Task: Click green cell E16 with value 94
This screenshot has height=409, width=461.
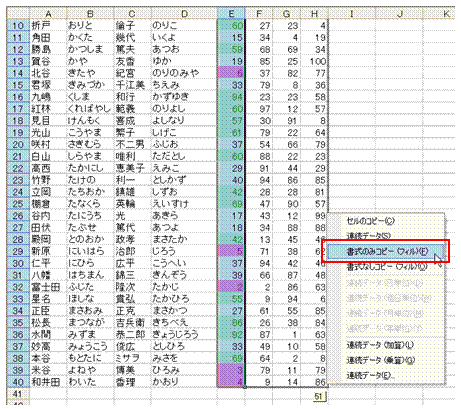Action: (231, 97)
